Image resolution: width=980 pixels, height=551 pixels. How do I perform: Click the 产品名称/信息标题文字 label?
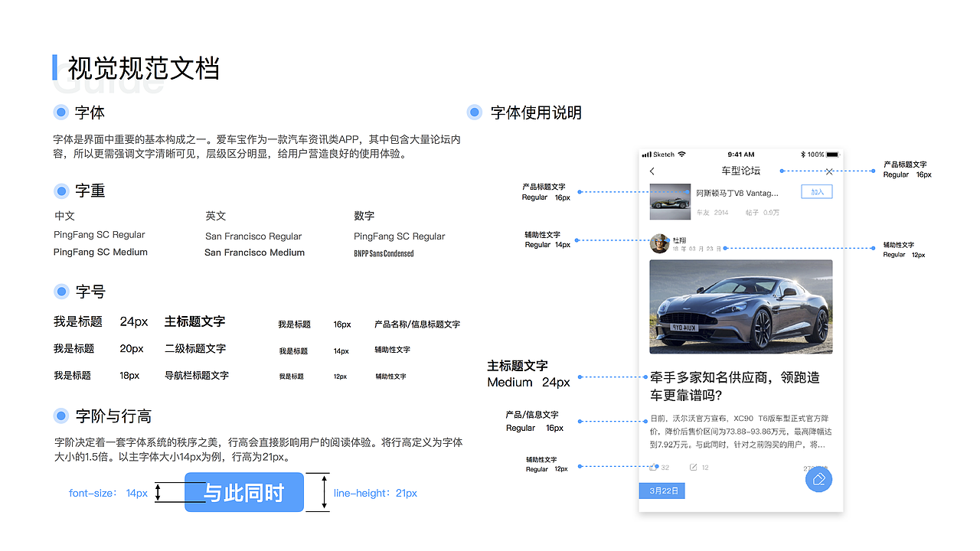click(x=417, y=324)
